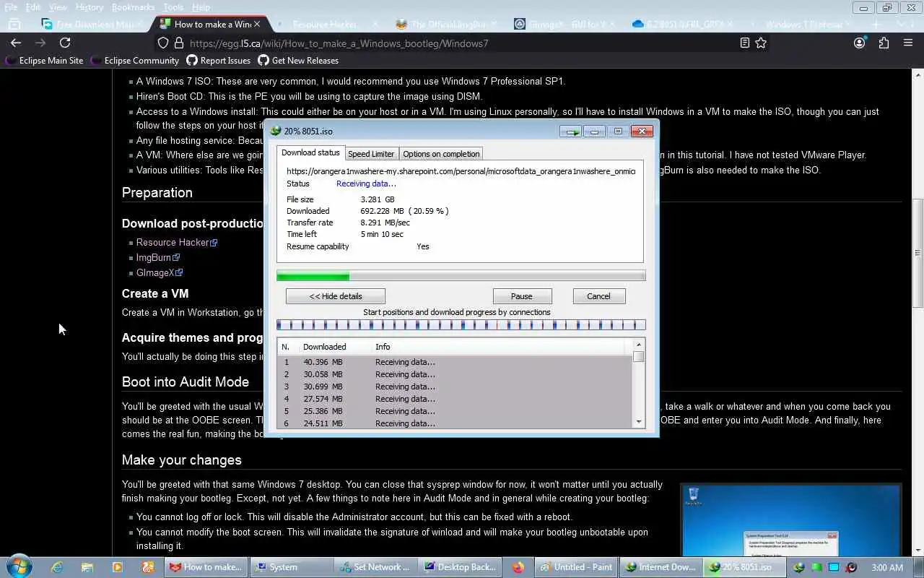Viewport: 924px width, 578px height.
Task: Open the Report Issues bookmark
Action: coord(218,61)
